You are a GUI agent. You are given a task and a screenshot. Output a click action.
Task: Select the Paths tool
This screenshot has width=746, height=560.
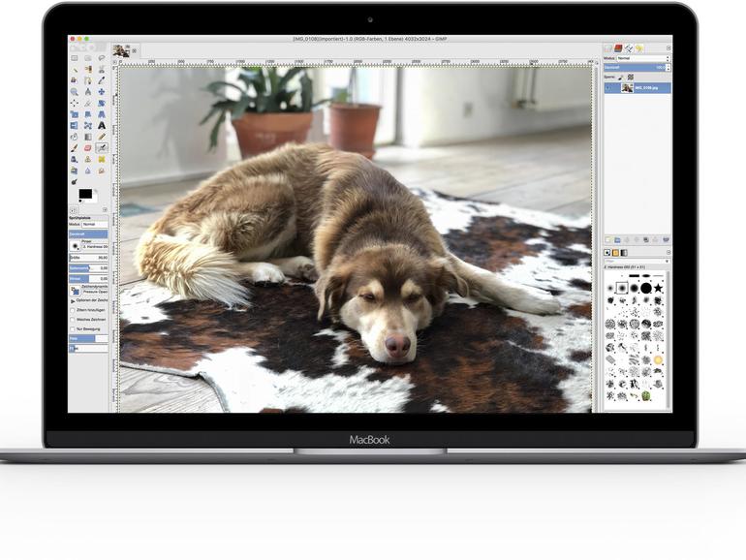pos(88,80)
